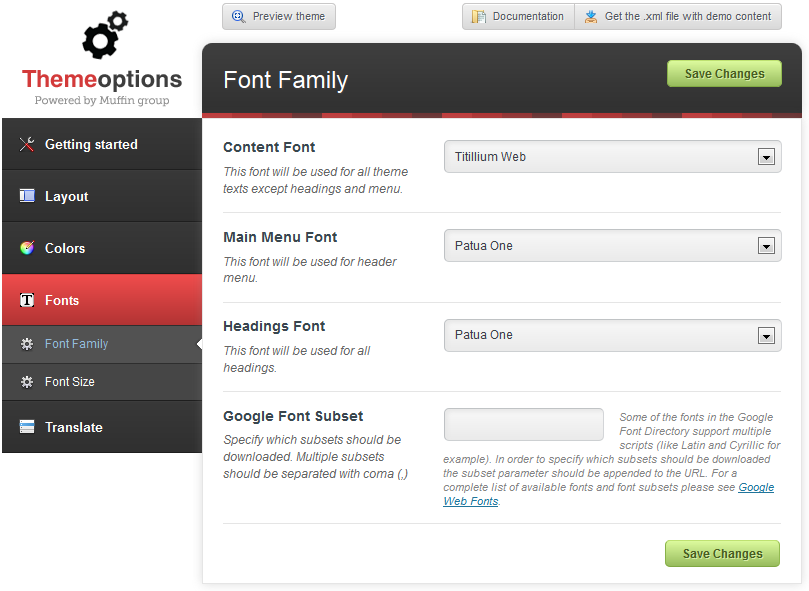Image resolution: width=809 pixels, height=591 pixels.
Task: Click the Documentation page icon
Action: [x=479, y=16]
